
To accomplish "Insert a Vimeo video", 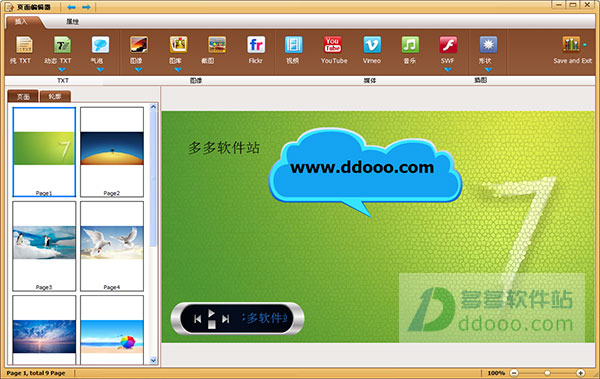I will 372,50.
